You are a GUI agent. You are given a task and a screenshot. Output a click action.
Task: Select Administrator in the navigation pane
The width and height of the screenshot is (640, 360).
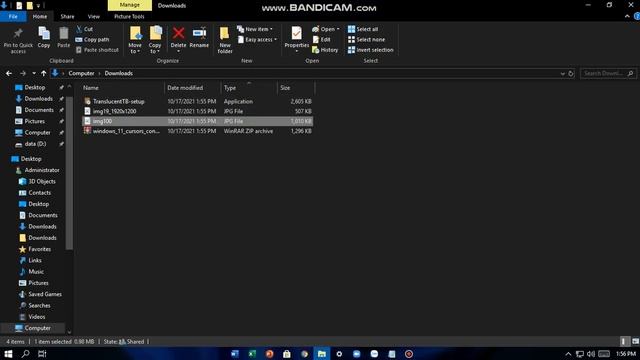(42, 170)
